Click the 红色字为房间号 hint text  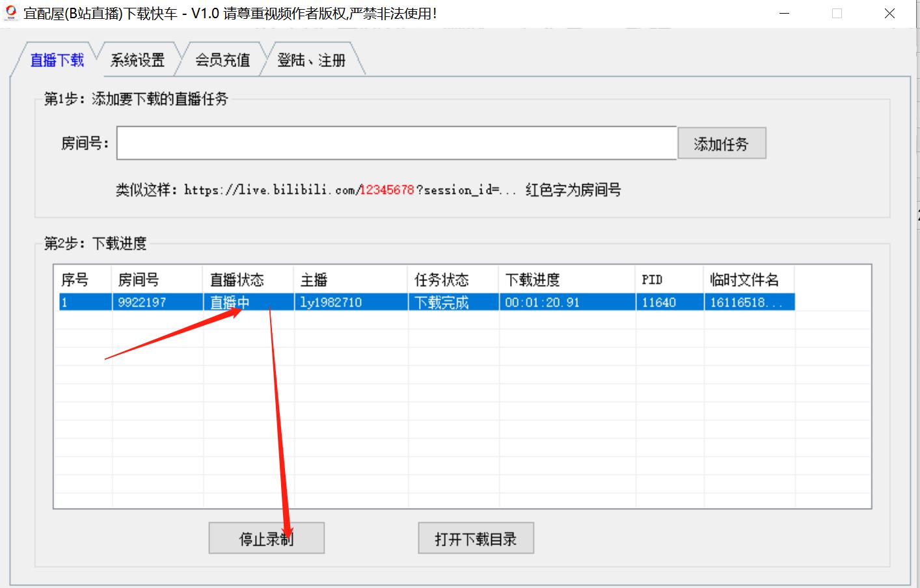[573, 190]
